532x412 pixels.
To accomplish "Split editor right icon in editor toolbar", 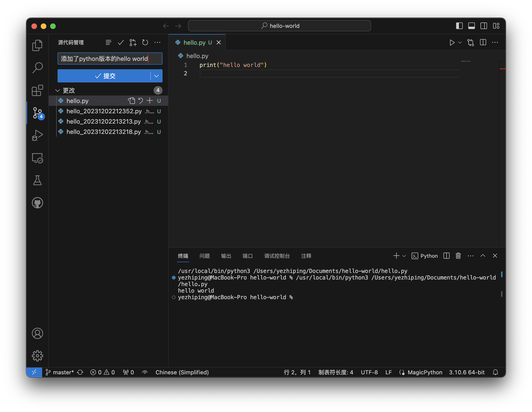I will point(483,43).
